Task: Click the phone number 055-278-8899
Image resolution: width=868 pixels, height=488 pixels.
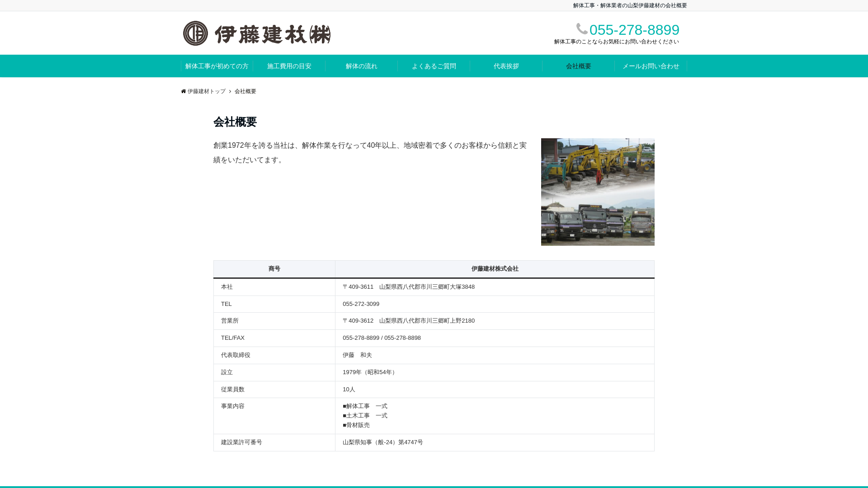Action: tap(635, 30)
